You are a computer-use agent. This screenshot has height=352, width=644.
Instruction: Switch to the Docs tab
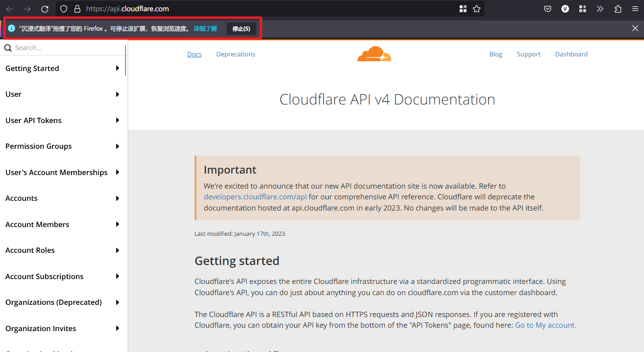pos(194,54)
